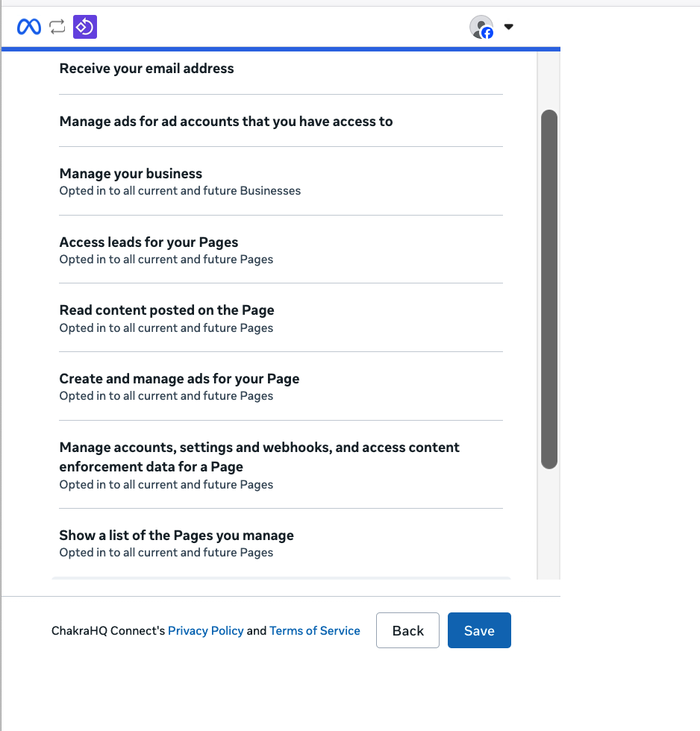Open the Privacy Policy link
Screen dimensions: 700x731
pos(205,631)
